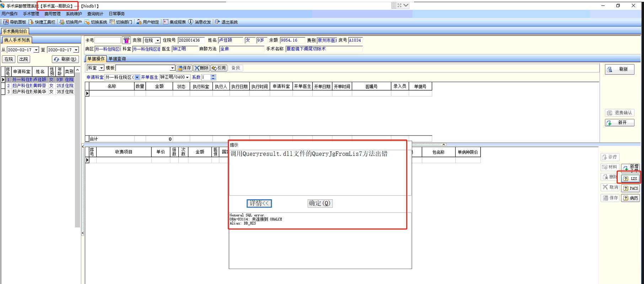Adjust the 系数 coefficient spinner
The image size is (644, 284).
(213, 77)
